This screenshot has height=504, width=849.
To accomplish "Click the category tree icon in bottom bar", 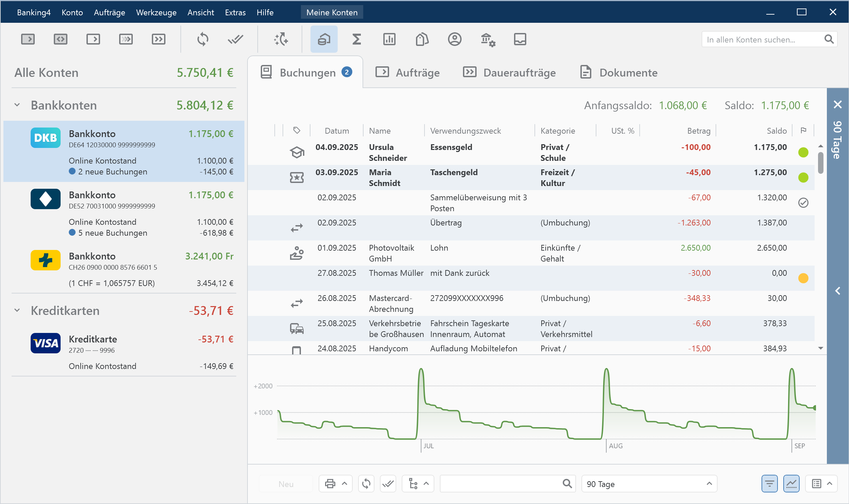I will point(413,484).
